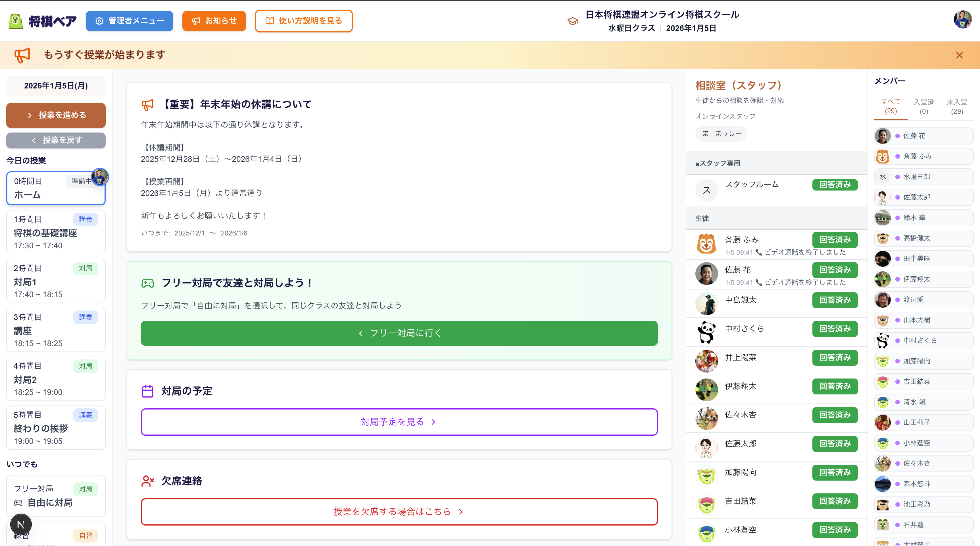Switch to the 入室済 (0) tab
The width and height of the screenshot is (980, 546).
(x=924, y=107)
